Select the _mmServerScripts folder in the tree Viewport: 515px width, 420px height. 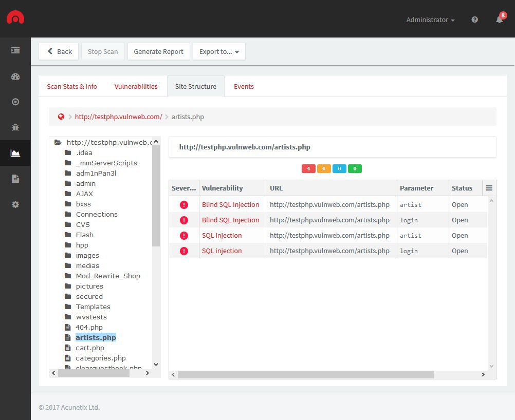click(x=106, y=163)
